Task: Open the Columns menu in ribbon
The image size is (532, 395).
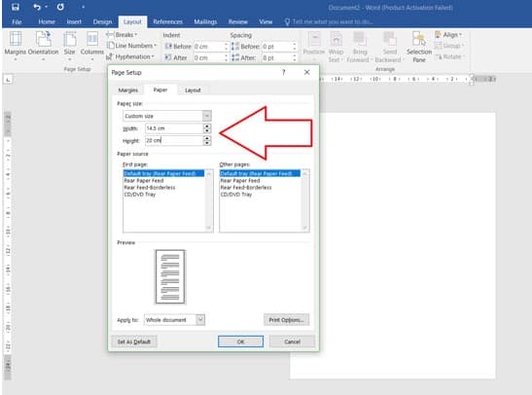Action: (x=92, y=46)
